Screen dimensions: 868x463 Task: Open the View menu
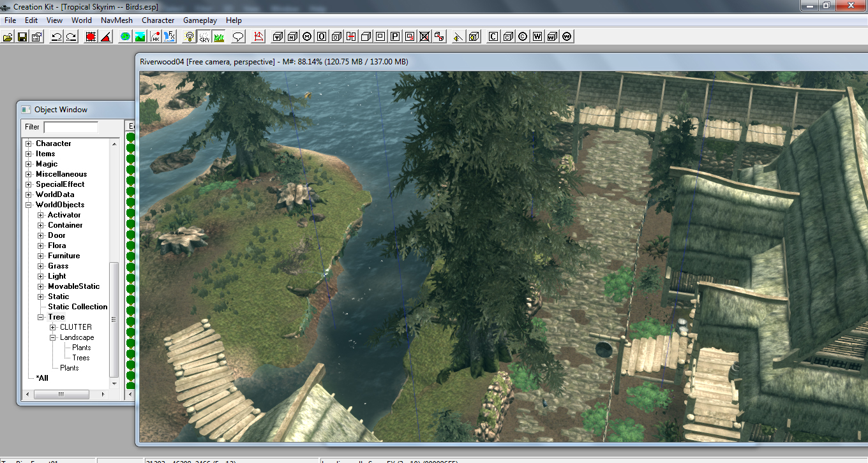(x=54, y=20)
